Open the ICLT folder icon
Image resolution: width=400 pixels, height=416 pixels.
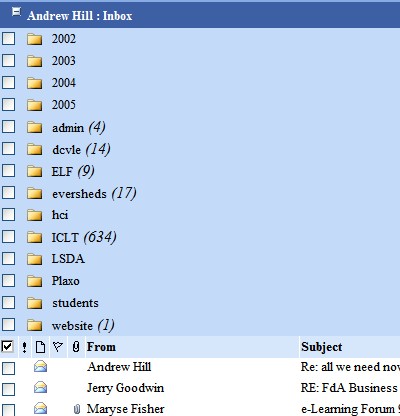coord(34,237)
